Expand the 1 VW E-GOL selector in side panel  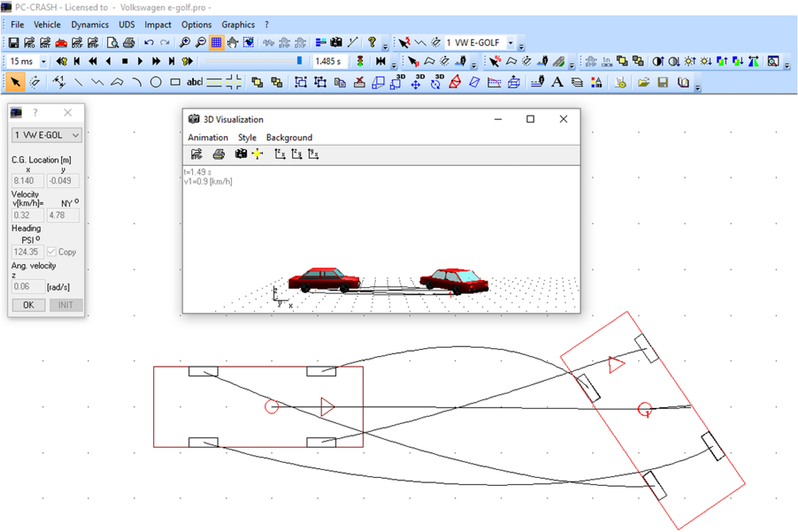point(76,135)
